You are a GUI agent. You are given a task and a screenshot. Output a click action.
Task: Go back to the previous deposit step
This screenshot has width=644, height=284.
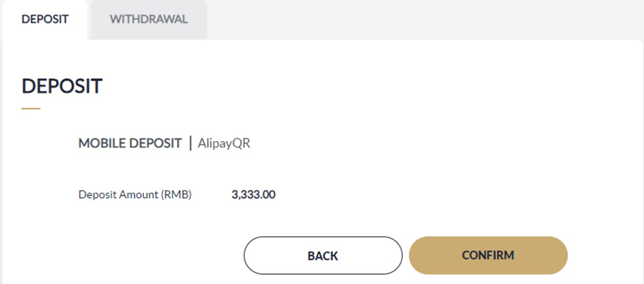pos(323,255)
